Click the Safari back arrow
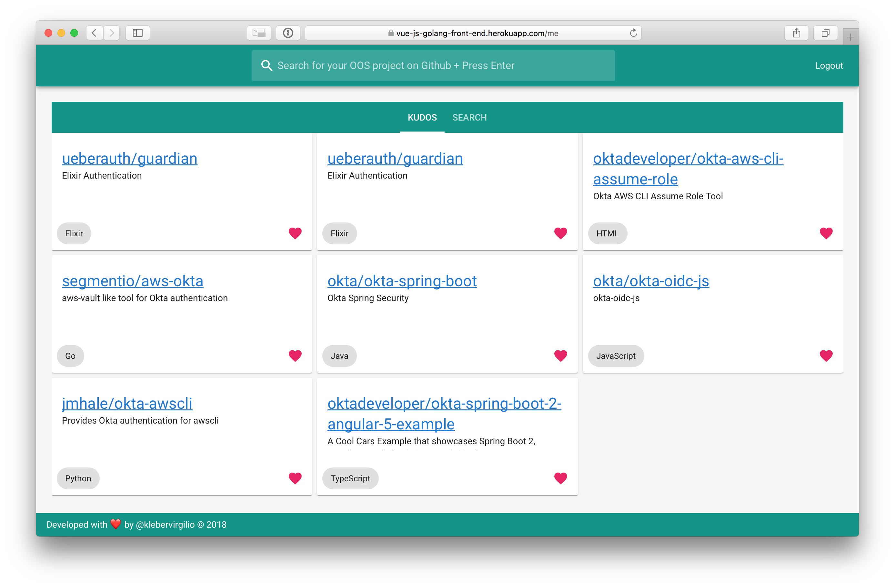This screenshot has height=588, width=895. click(x=95, y=33)
